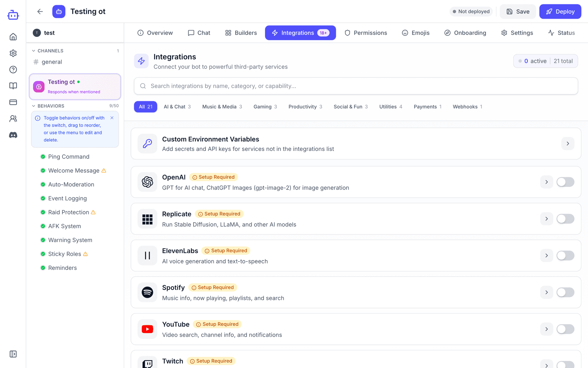Open the Discord icon in sidebar
This screenshot has width=588, height=368.
coord(13,135)
